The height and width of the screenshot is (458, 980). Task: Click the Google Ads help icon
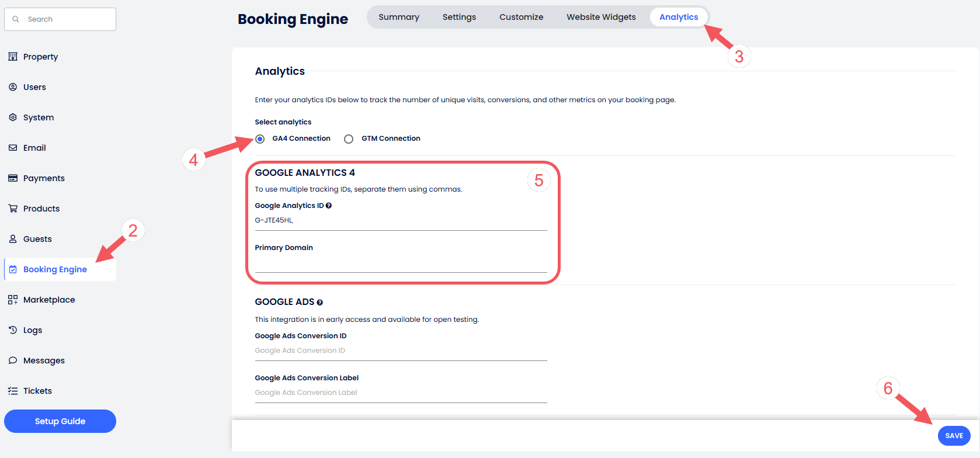point(320,303)
